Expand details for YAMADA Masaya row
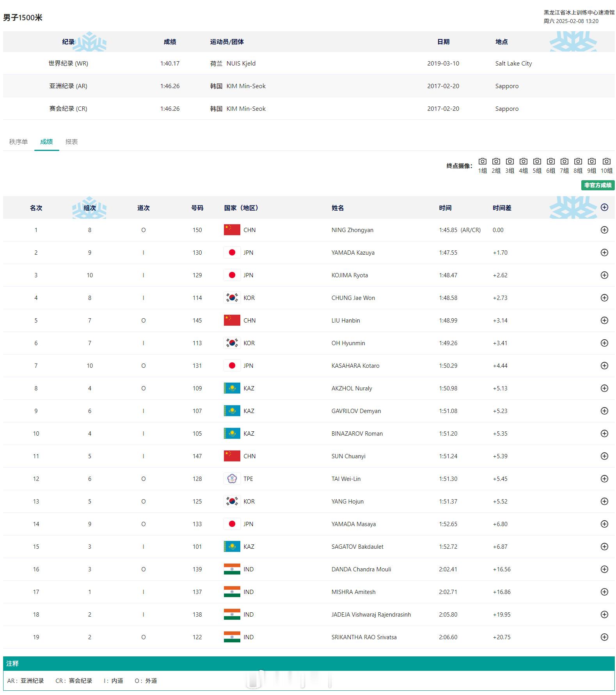The image size is (616, 695). click(604, 524)
